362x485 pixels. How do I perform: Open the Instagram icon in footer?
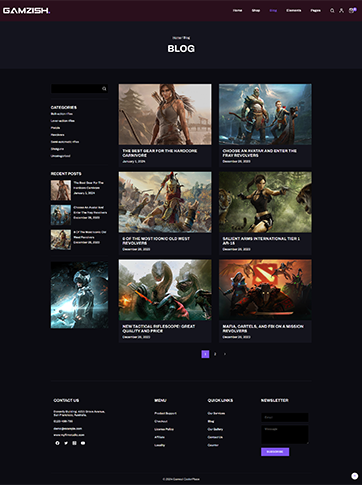tap(74, 443)
